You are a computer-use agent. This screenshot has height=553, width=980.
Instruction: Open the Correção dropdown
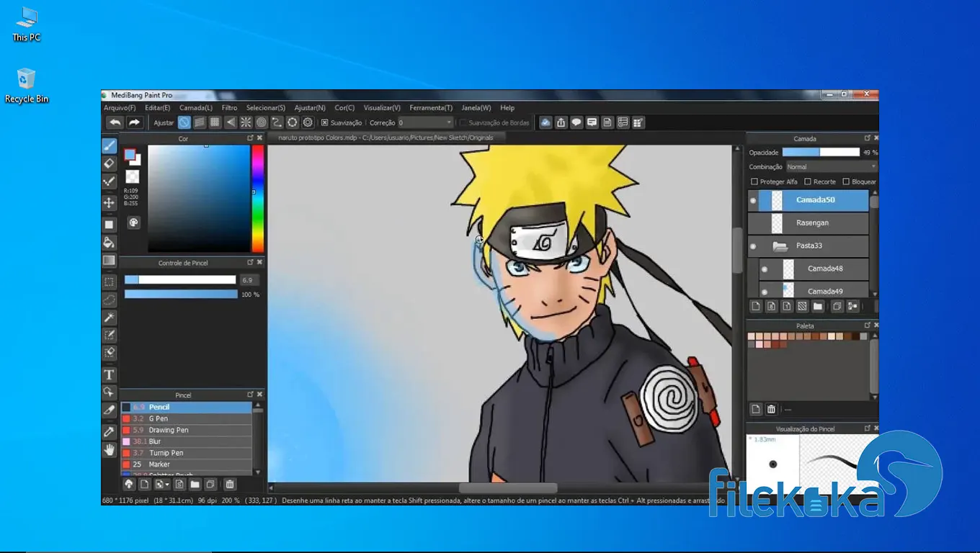click(426, 122)
